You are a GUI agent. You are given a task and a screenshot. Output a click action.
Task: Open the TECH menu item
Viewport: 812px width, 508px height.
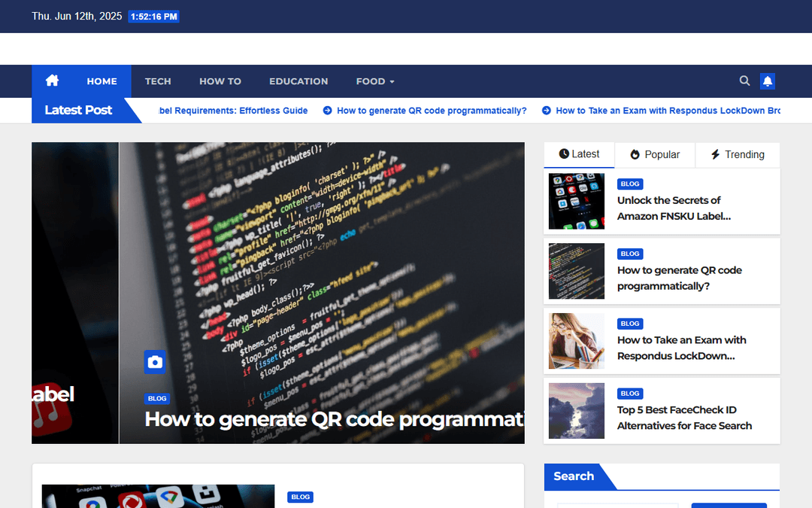tap(158, 81)
